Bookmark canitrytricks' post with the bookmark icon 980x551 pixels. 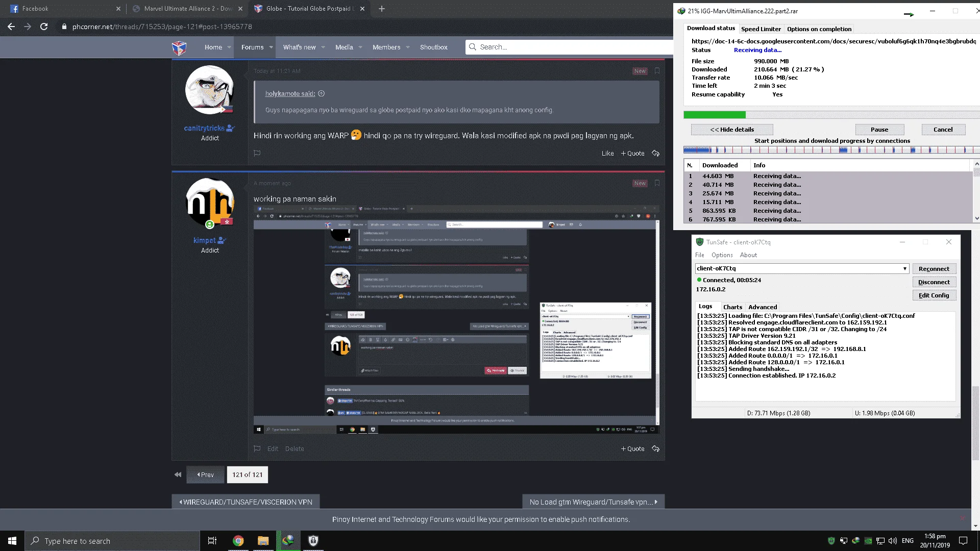657,71
